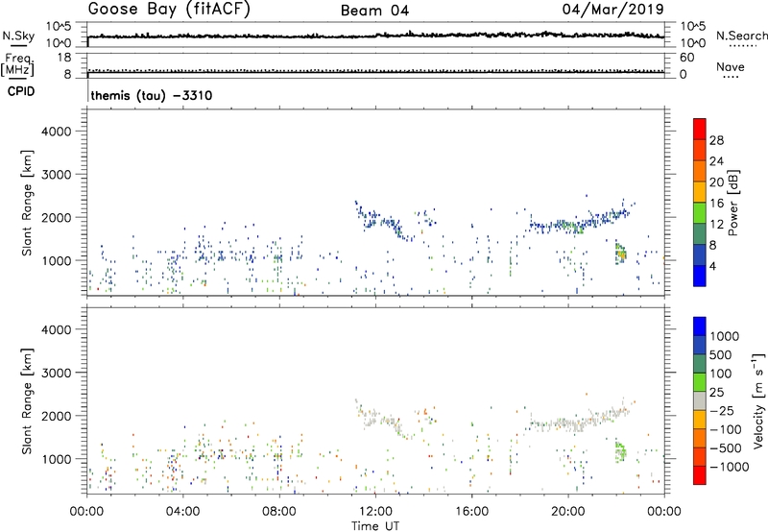Pick the red bottom segment of velocity colorbar

coord(700,475)
